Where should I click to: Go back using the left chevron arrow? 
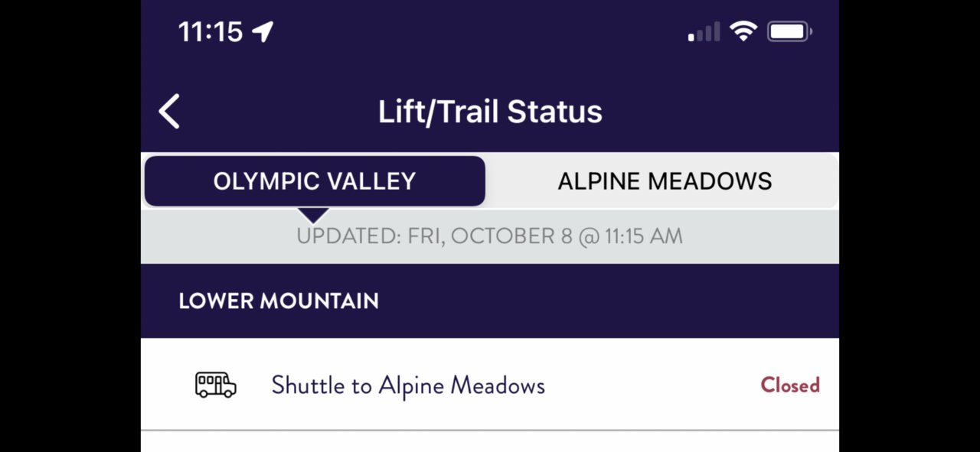(169, 112)
